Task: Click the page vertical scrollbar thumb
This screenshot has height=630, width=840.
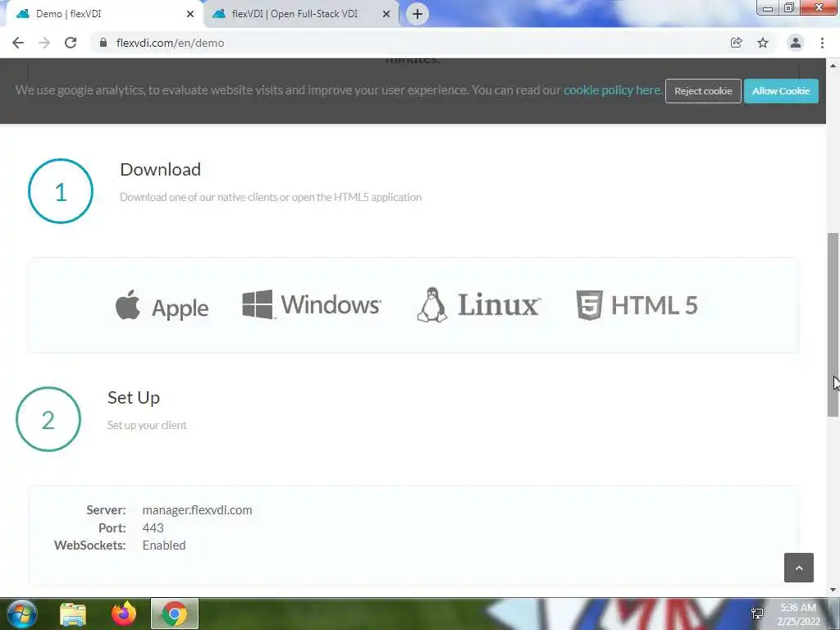Action: (x=833, y=325)
